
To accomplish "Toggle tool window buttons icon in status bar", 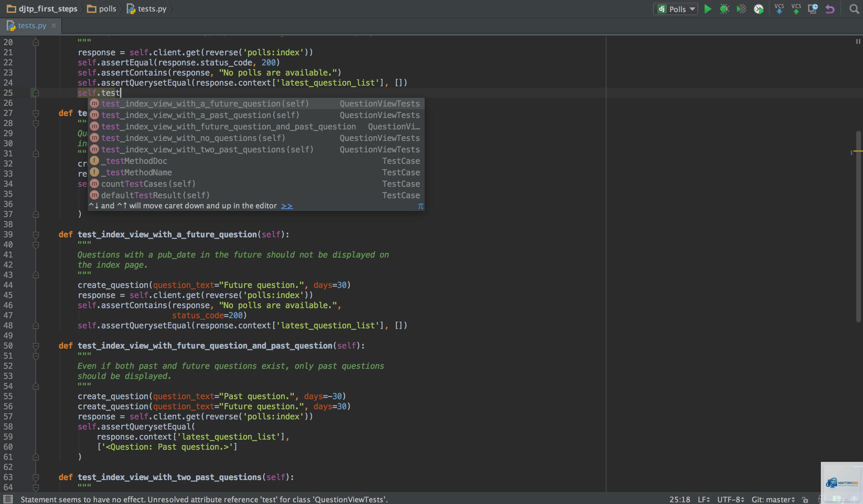I will coord(8,499).
